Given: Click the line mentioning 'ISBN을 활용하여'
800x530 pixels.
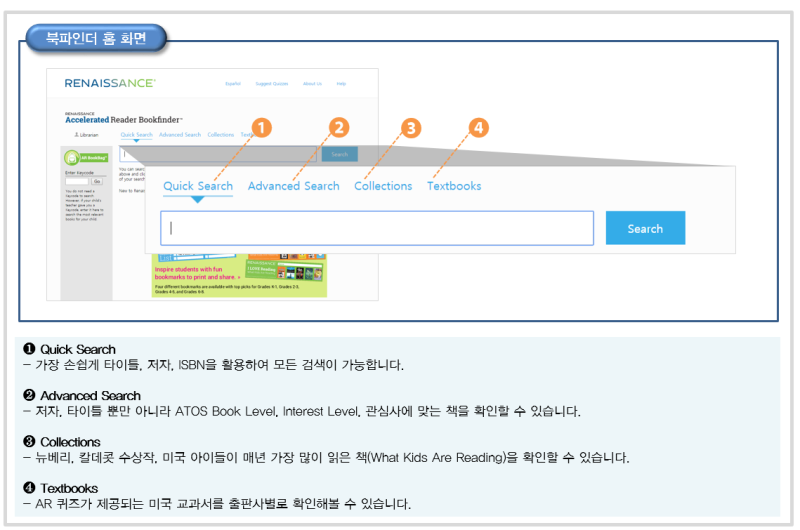Looking at the screenshot, I should [214, 365].
